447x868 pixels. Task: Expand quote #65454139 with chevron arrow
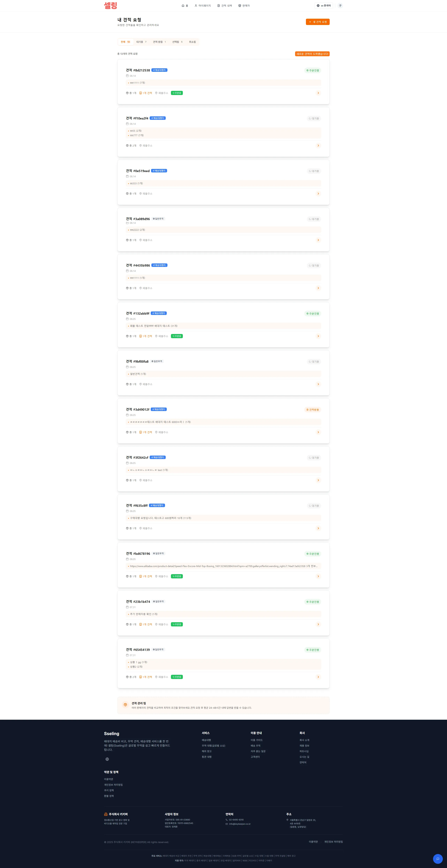click(x=318, y=677)
